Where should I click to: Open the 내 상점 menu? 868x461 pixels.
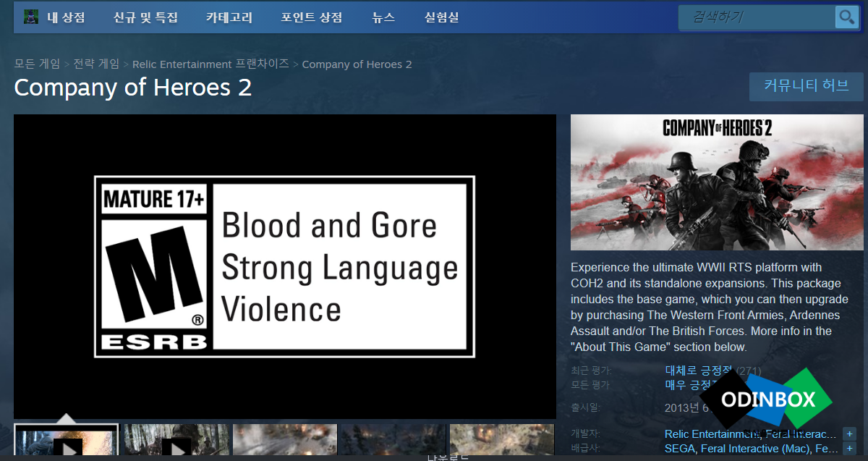(66, 17)
